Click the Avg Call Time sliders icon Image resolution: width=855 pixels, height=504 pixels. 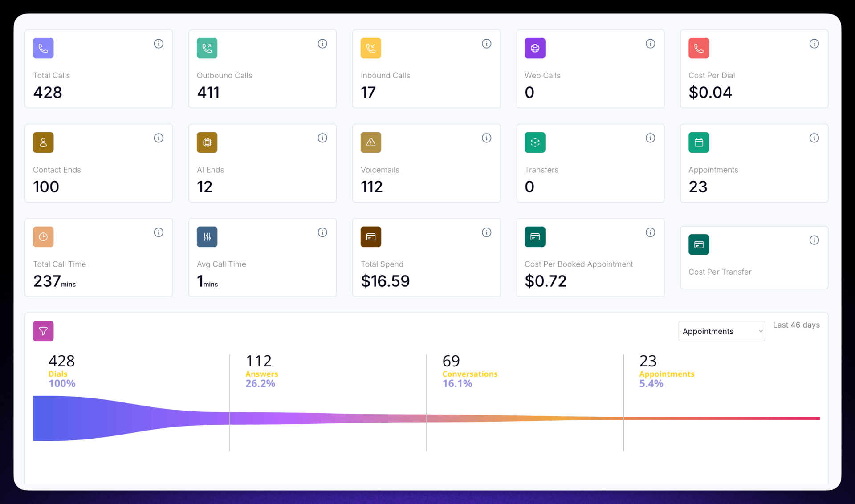pyautogui.click(x=207, y=237)
